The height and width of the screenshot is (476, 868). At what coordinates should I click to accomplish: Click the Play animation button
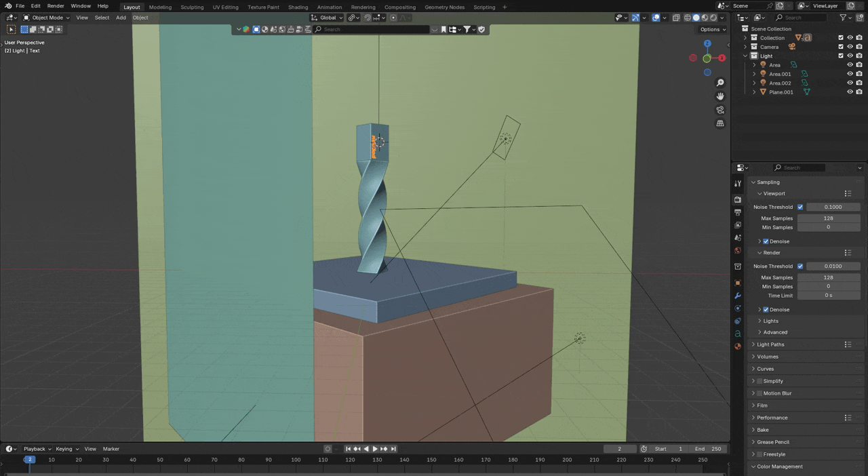pos(375,449)
